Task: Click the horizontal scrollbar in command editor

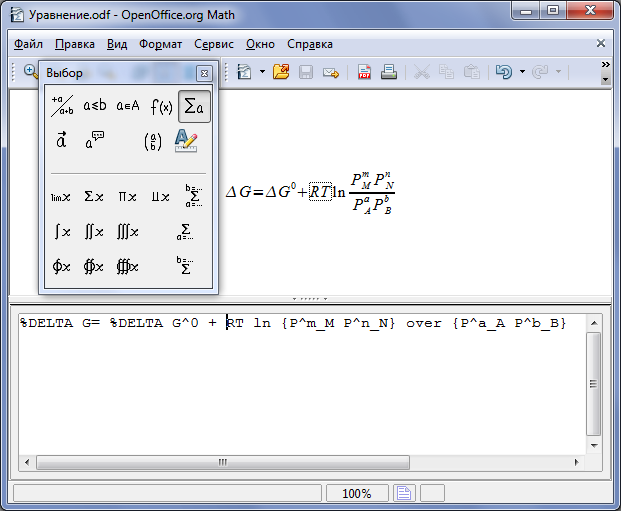Action: pyautogui.click(x=301, y=462)
